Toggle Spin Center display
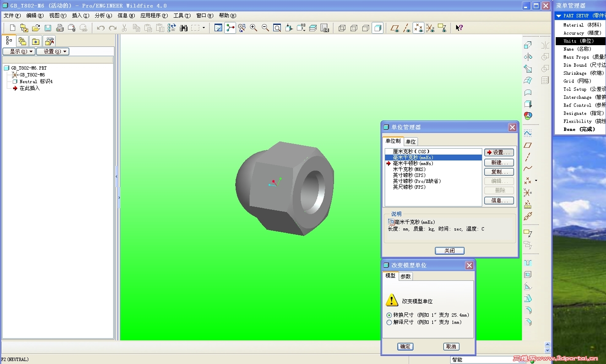Viewport: 606px width, 364px height. point(230,28)
